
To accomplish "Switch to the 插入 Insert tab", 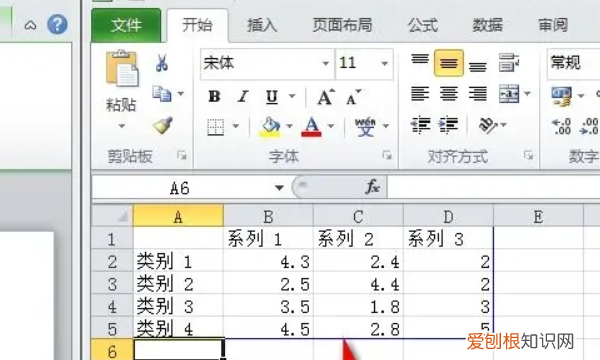I will (262, 25).
